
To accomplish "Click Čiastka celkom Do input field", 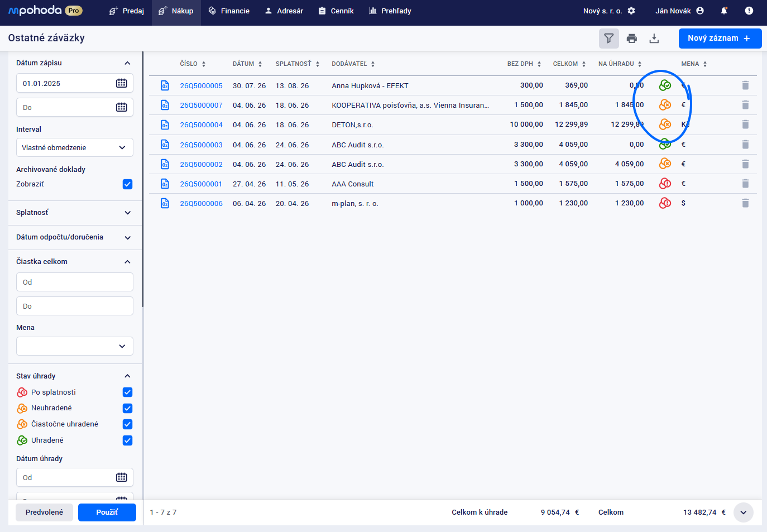I will (75, 306).
